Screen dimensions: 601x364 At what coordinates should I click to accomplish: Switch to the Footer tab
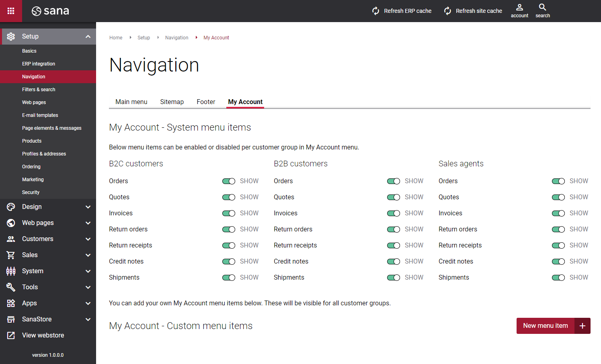(206, 102)
